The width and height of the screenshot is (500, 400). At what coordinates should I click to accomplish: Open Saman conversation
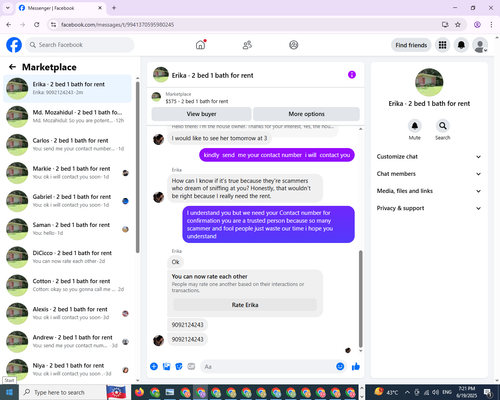coord(67,229)
